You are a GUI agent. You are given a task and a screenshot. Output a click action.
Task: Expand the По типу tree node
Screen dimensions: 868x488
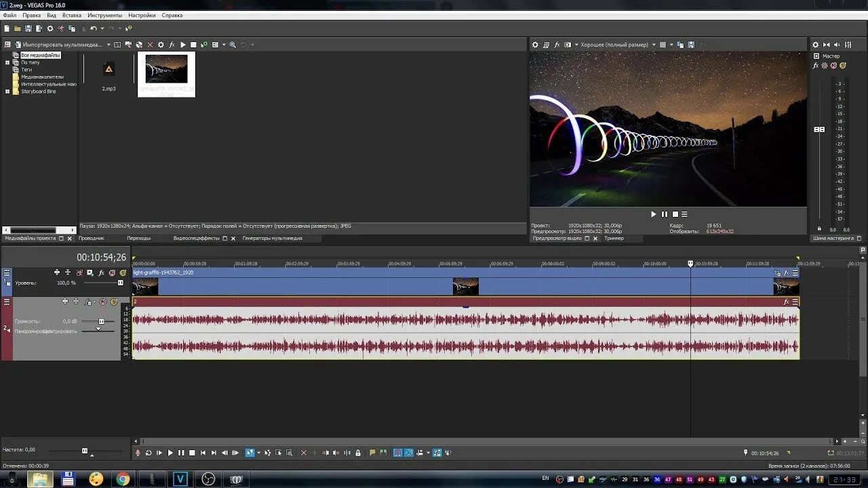(7, 62)
